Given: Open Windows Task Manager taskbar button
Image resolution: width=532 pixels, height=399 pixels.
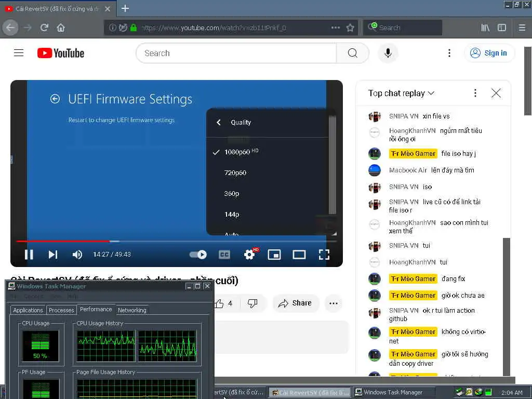Looking at the screenshot, I should coord(394,392).
